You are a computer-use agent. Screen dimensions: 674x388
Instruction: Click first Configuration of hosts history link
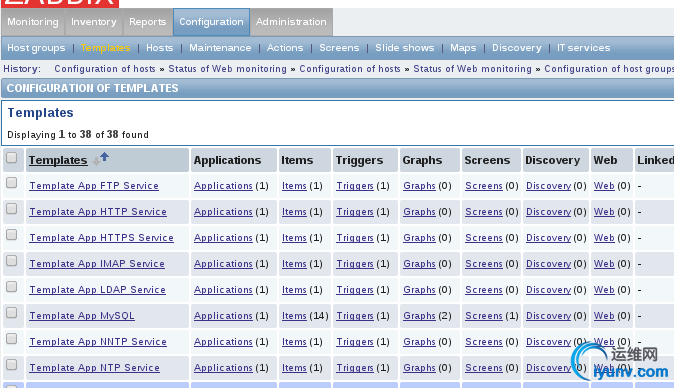click(105, 69)
